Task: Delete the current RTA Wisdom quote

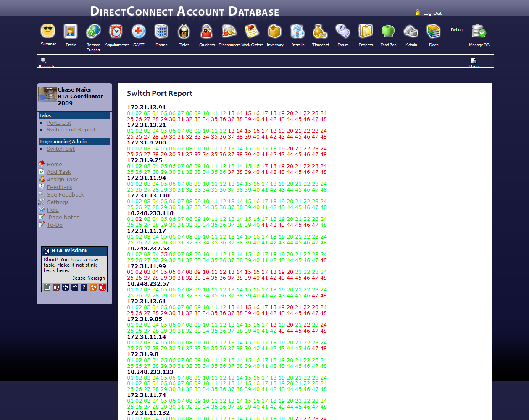Action: (103, 287)
